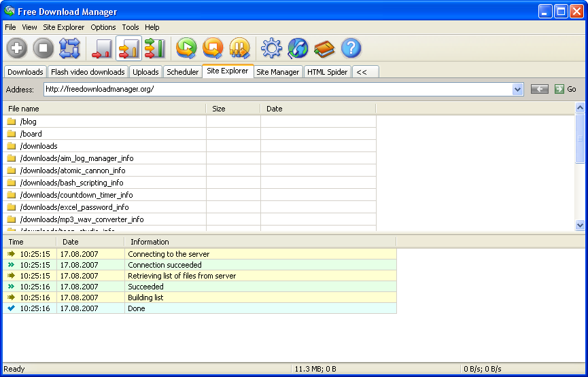This screenshot has height=377, width=588.
Task: Click the '0 B/s; 0 B/s' status text
Action: (482, 369)
